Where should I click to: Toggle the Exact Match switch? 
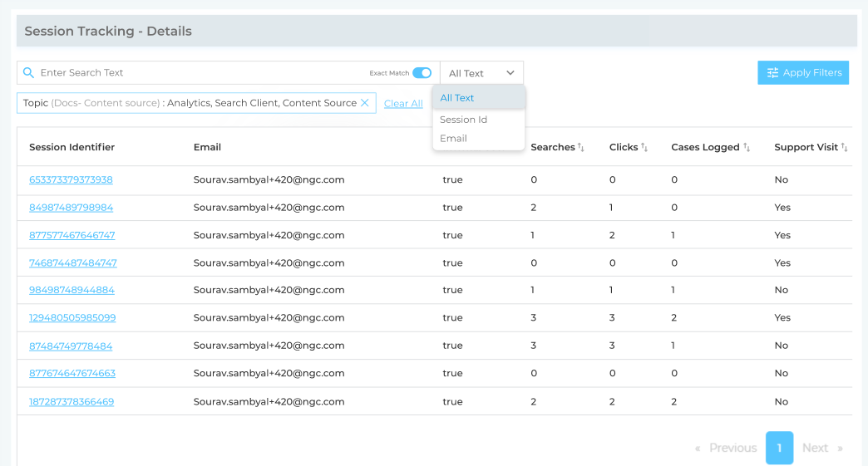point(422,73)
